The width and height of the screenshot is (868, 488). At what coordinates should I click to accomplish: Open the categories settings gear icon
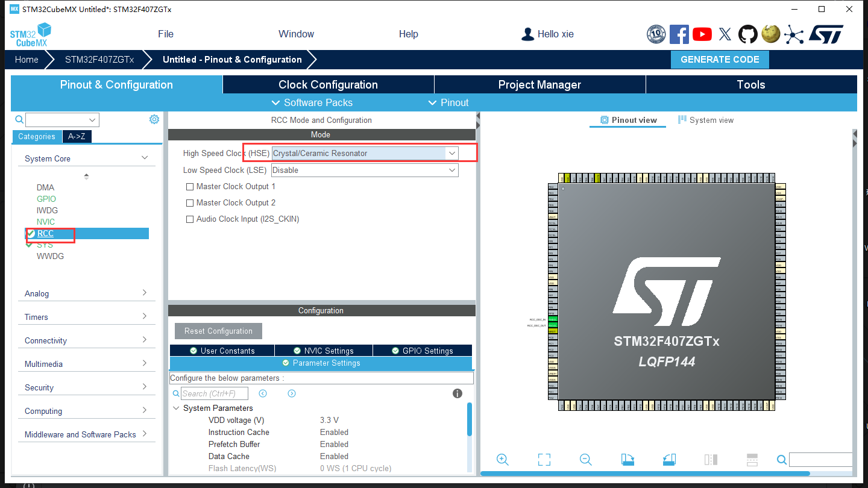tap(154, 119)
